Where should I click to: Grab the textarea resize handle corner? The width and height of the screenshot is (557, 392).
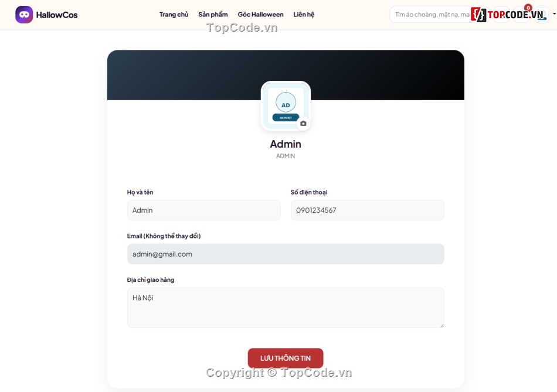(x=441, y=325)
